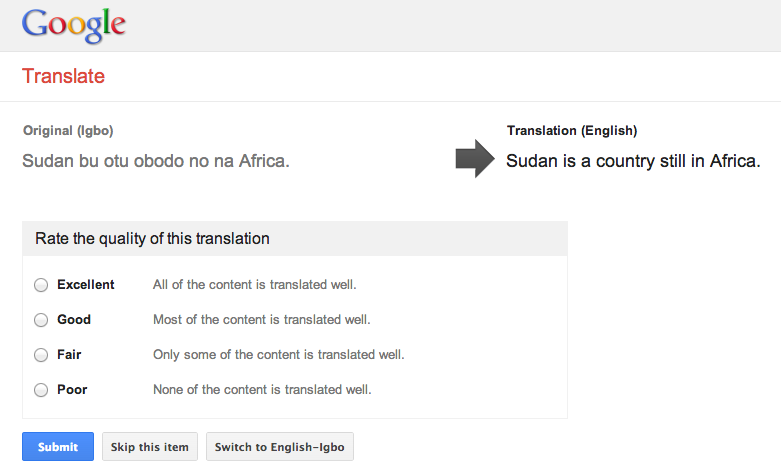
Task: Click the 'Rate the quality of this translation' header
Action: [152, 239]
